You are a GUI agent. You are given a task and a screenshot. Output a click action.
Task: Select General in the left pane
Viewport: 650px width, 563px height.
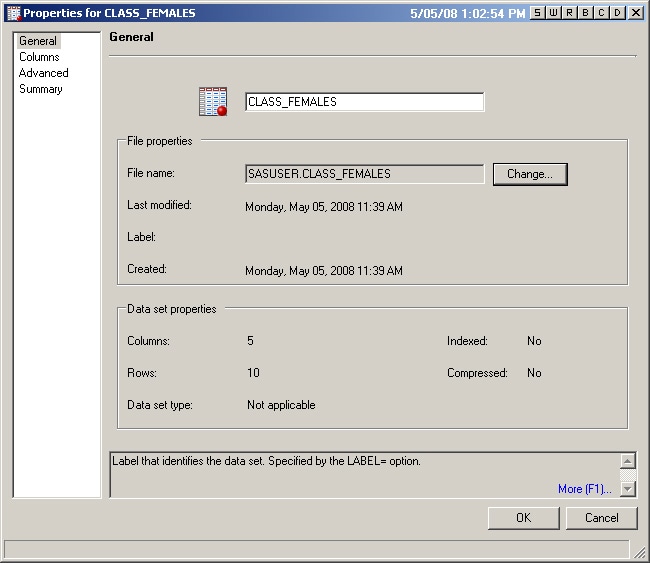click(x=38, y=41)
